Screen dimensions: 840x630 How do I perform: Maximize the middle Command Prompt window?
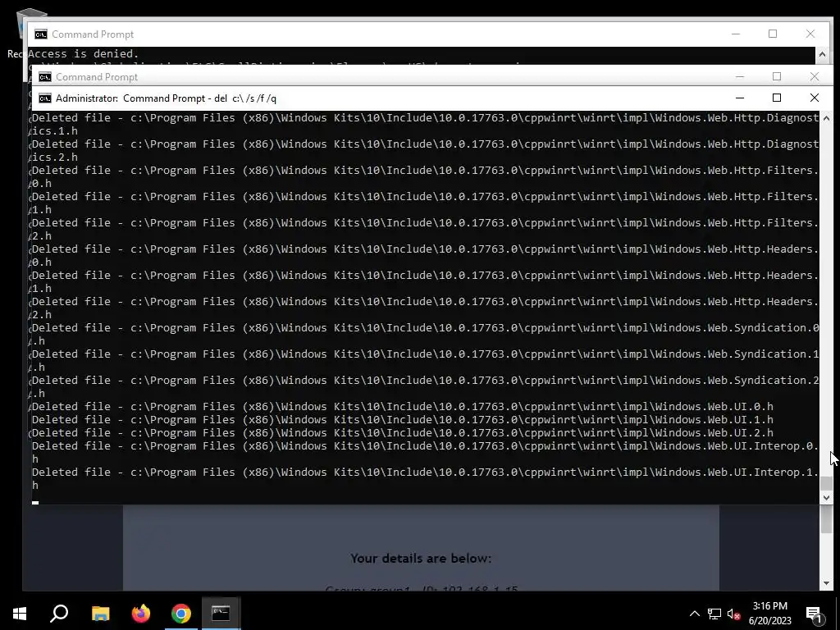[777, 76]
